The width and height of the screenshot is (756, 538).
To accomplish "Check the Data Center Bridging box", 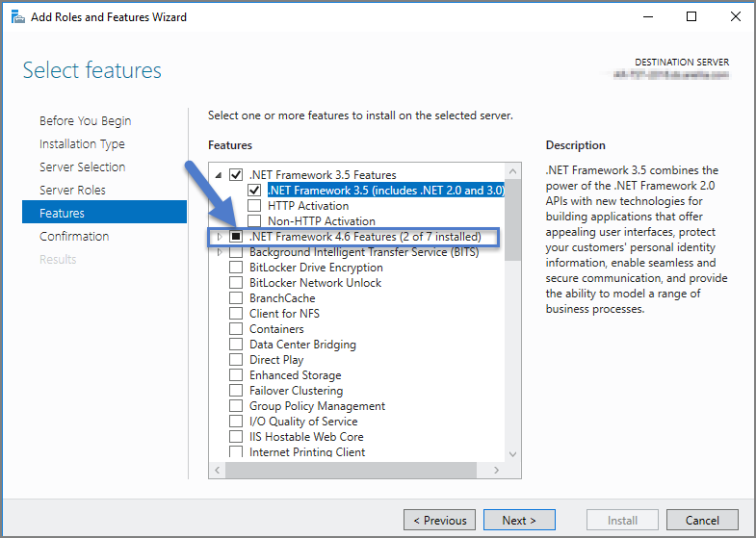I will click(236, 344).
